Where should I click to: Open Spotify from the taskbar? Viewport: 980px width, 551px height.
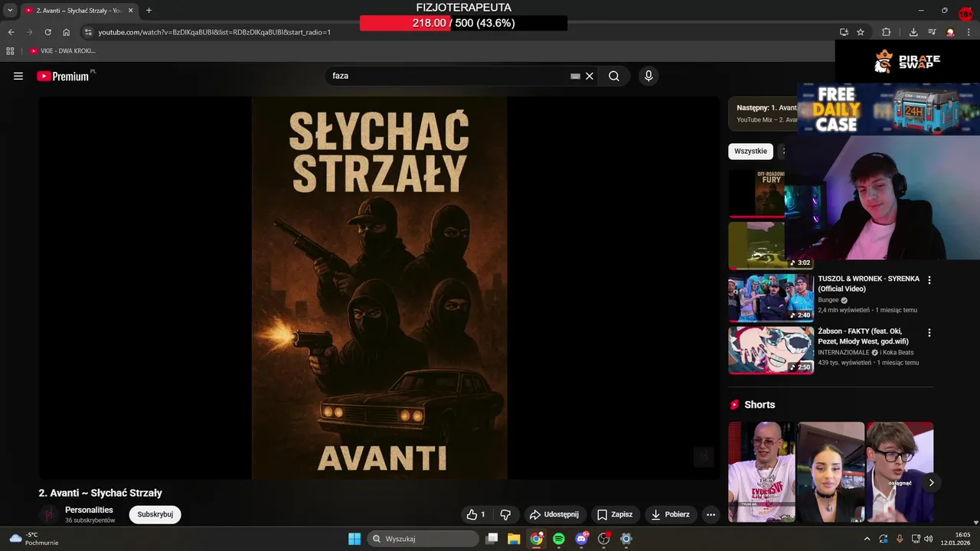(x=559, y=539)
